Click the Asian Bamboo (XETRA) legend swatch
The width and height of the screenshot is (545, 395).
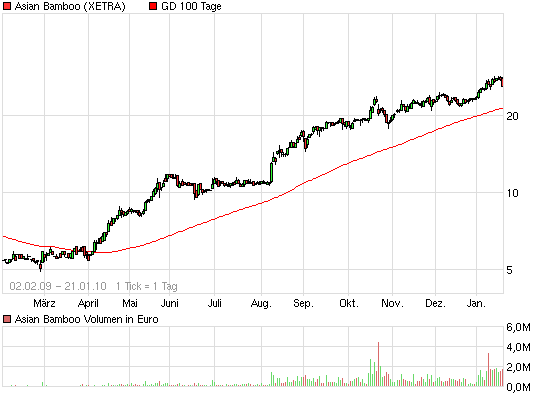[x=7, y=6]
